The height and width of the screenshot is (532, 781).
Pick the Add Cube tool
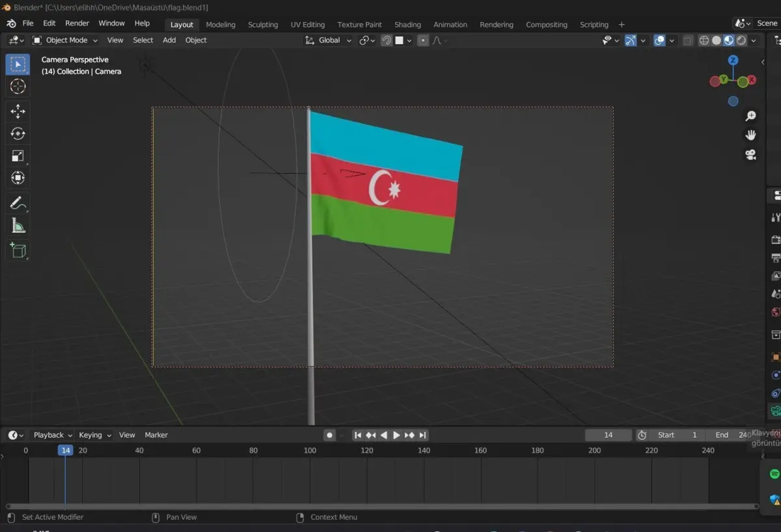pos(18,250)
